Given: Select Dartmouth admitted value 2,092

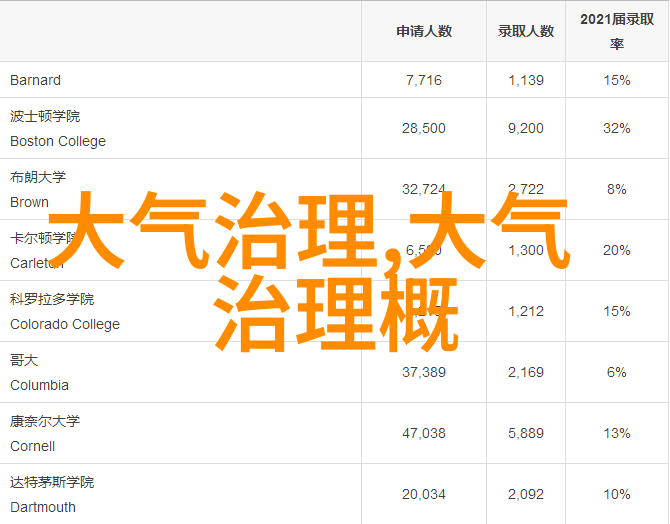Looking at the screenshot, I should pos(526,495).
